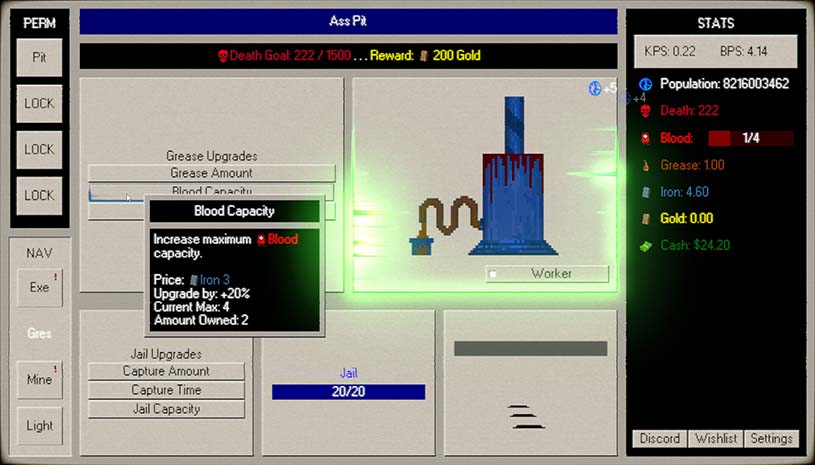This screenshot has width=815, height=465.
Task: Click the skull icon beside Death Goal
Action: click(223, 56)
